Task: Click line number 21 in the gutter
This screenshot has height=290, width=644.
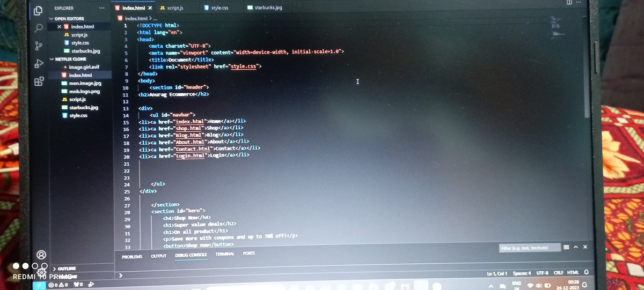Action: 127,163
